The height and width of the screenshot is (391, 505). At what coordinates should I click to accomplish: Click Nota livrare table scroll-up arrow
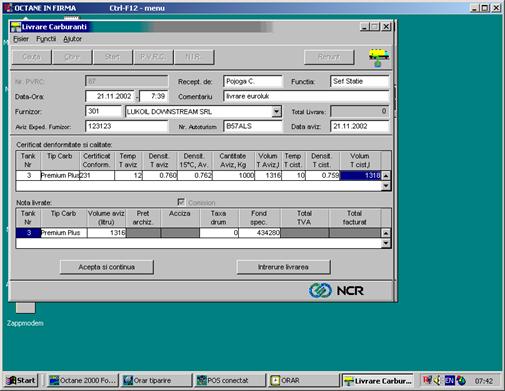click(386, 233)
